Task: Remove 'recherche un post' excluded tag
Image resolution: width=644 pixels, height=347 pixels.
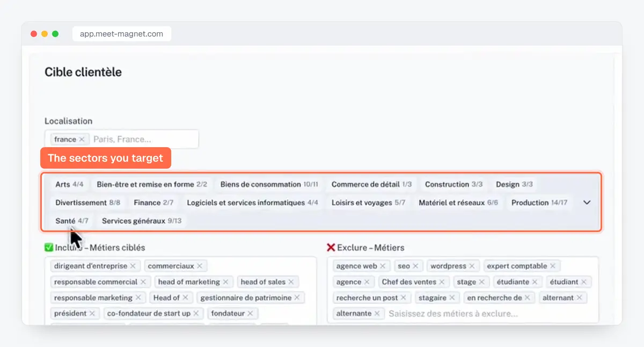Action: [404, 298]
